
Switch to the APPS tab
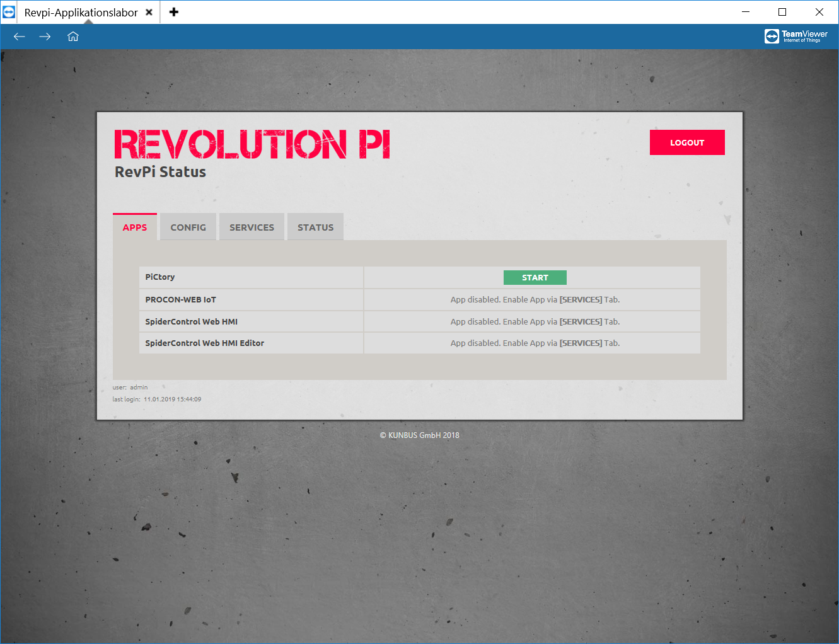coord(135,227)
